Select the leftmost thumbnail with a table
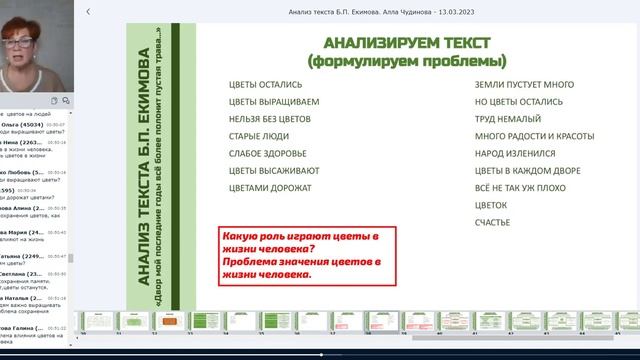The width and height of the screenshot is (640, 360). (x=98, y=322)
